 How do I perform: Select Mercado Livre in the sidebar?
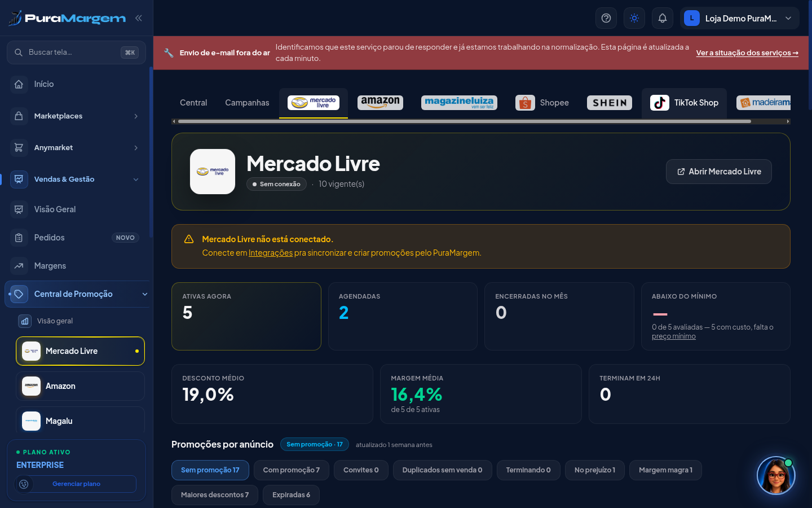click(x=80, y=351)
